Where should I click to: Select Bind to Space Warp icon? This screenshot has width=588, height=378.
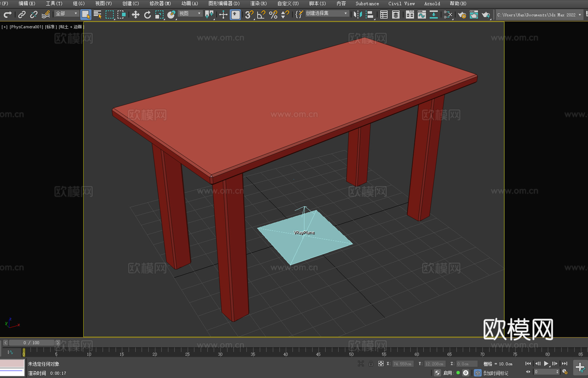pyautogui.click(x=46, y=14)
